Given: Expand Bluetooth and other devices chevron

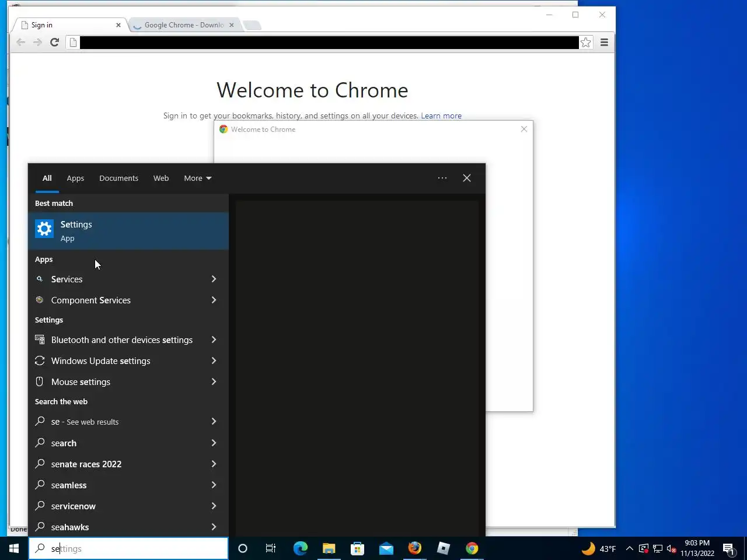Looking at the screenshot, I should [214, 339].
